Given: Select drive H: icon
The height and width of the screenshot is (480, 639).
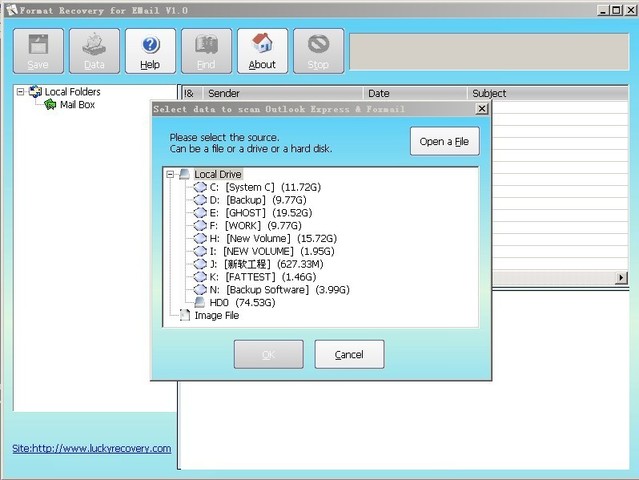Looking at the screenshot, I should pos(200,238).
